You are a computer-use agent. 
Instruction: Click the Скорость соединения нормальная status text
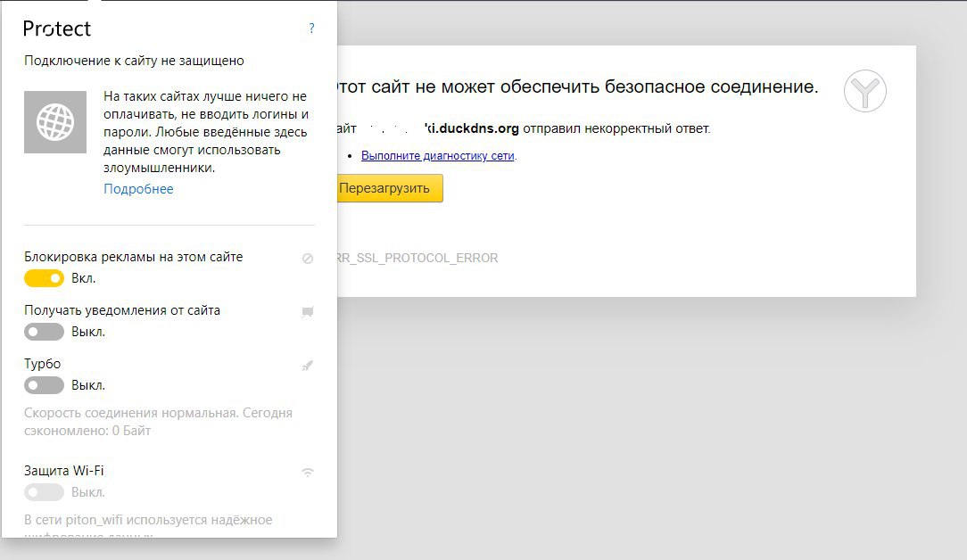point(158,421)
